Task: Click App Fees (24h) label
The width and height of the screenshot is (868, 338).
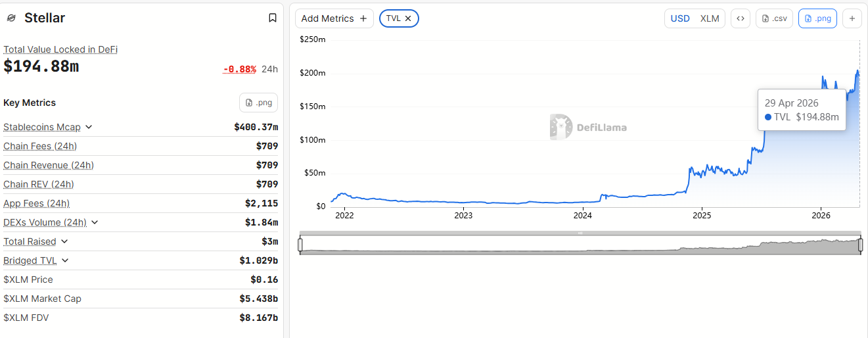Action: [x=36, y=203]
